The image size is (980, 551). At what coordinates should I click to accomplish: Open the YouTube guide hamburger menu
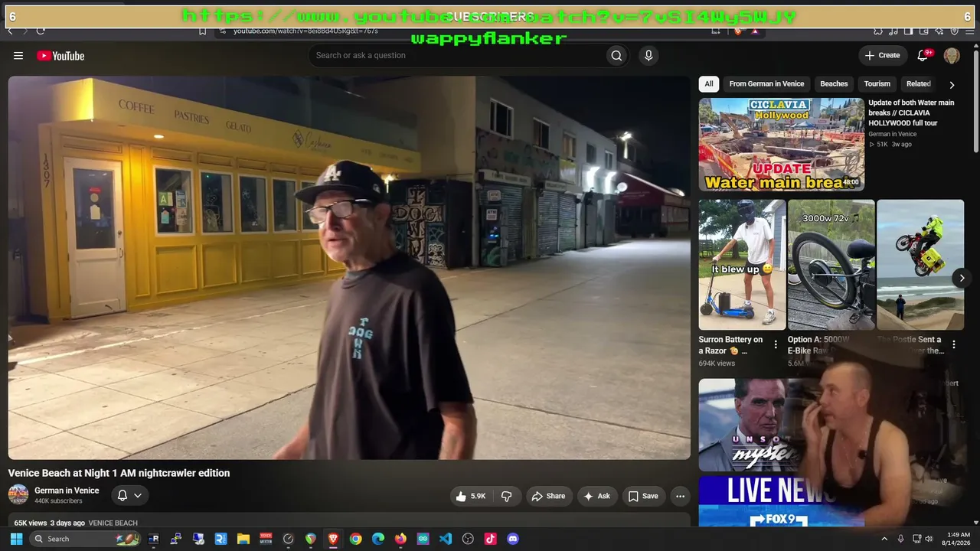coord(18,56)
